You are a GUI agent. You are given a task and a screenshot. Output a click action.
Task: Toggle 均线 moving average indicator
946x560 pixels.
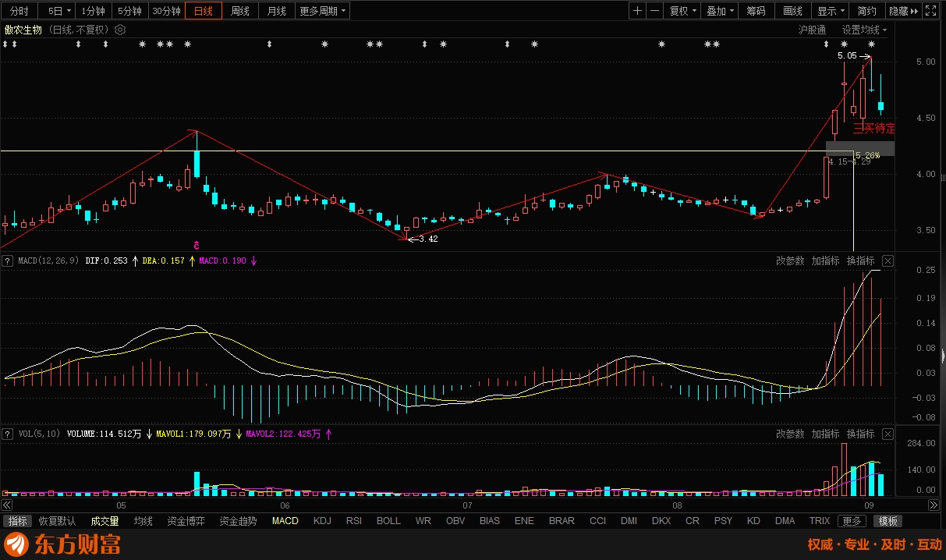[x=143, y=521]
